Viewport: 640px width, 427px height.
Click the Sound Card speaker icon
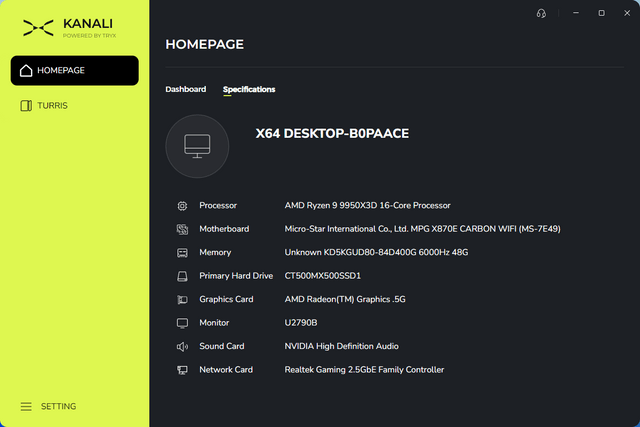coord(182,347)
